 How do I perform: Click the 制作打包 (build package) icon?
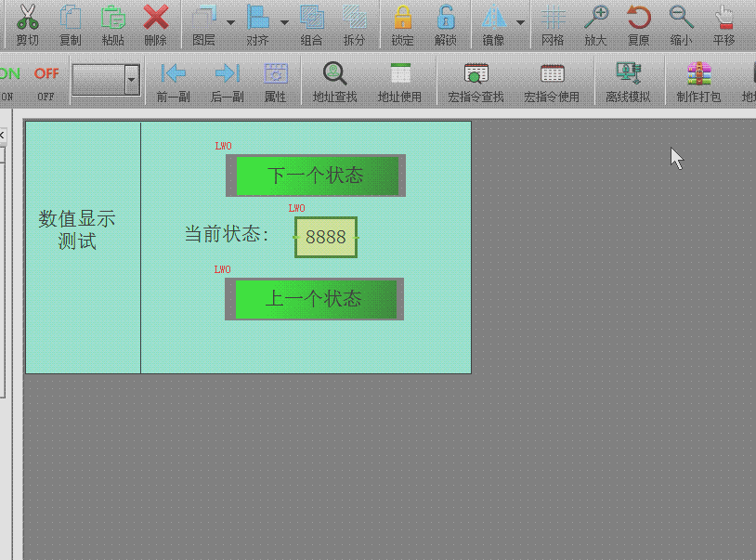point(698,75)
